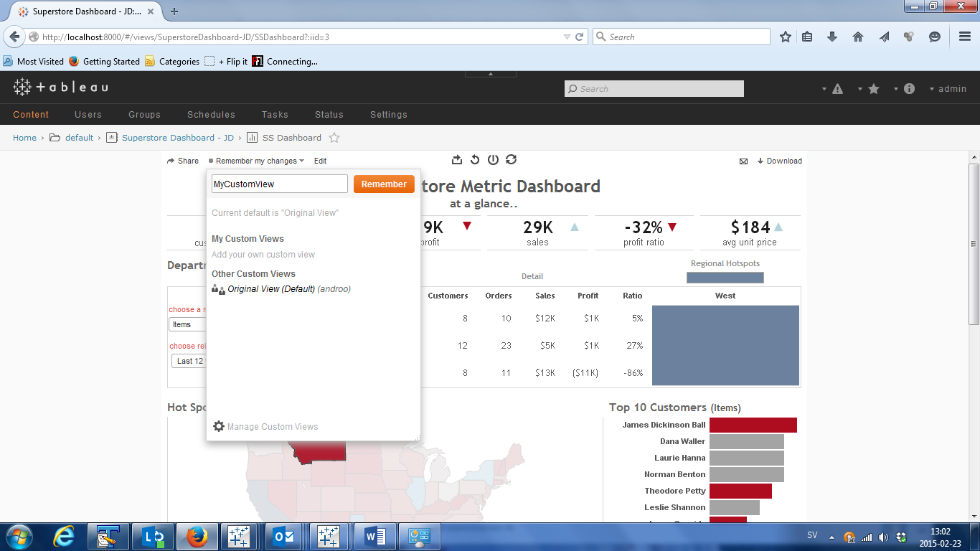The width and height of the screenshot is (980, 551).
Task: Click the pause automatic updates icon
Action: point(493,160)
